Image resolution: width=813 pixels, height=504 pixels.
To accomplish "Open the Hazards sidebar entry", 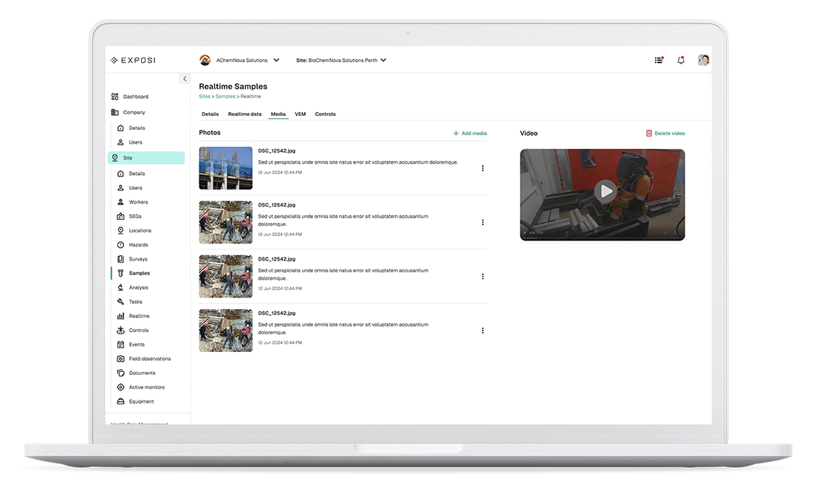I will tap(138, 245).
